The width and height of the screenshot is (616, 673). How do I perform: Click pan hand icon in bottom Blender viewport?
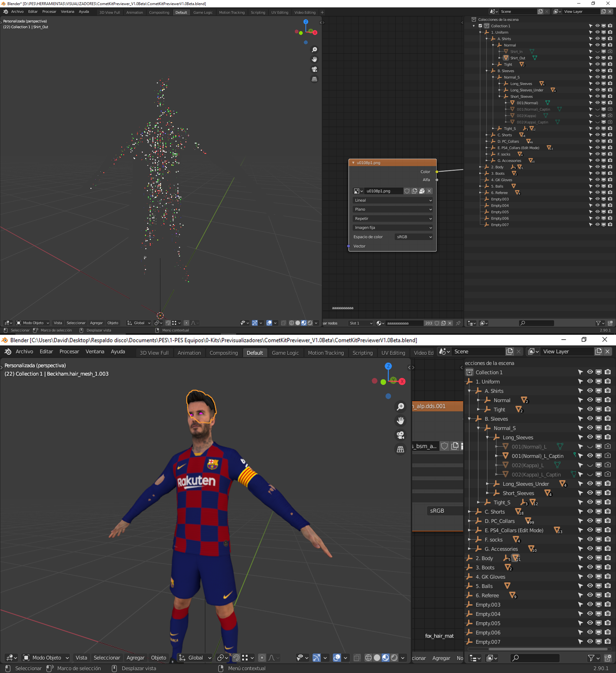pos(400,421)
